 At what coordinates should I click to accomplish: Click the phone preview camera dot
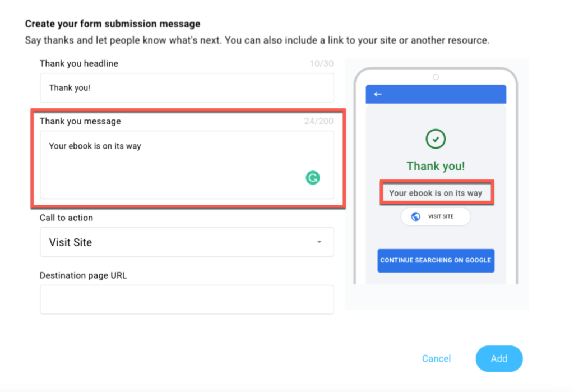[436, 77]
